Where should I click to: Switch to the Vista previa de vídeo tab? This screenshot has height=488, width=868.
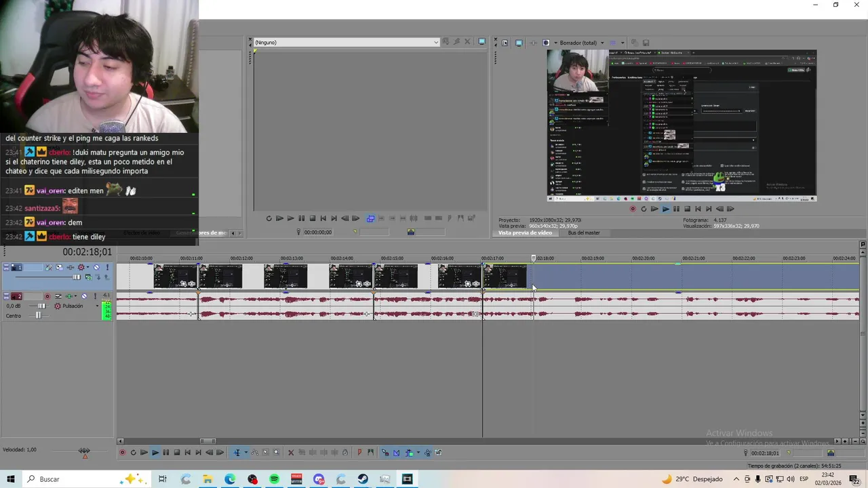525,232
